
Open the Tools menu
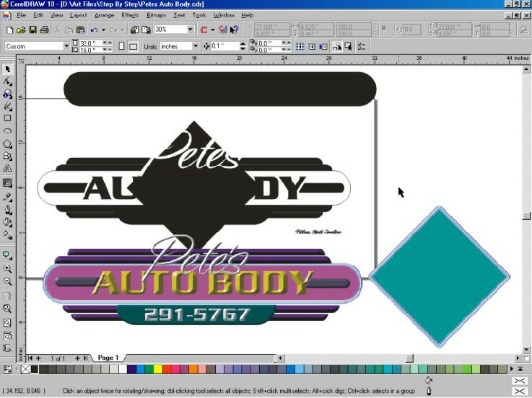199,15
